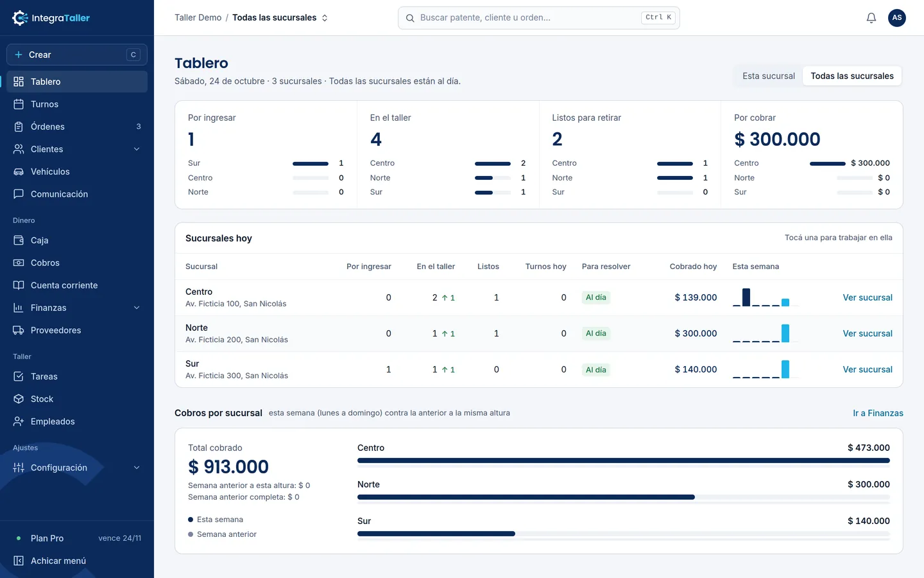Focus the patente search field
This screenshot has width=924, height=578.
pyautogui.click(x=539, y=18)
